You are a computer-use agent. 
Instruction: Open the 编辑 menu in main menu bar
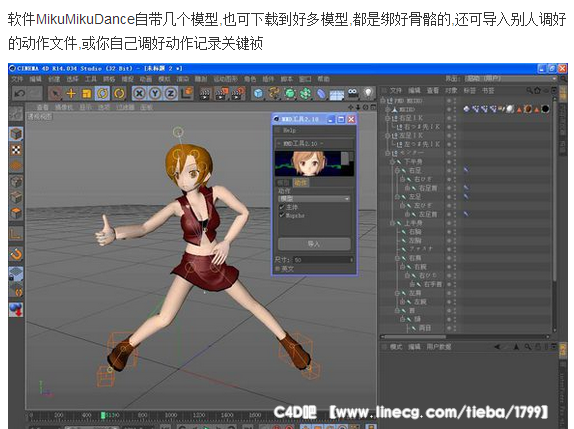[36, 79]
